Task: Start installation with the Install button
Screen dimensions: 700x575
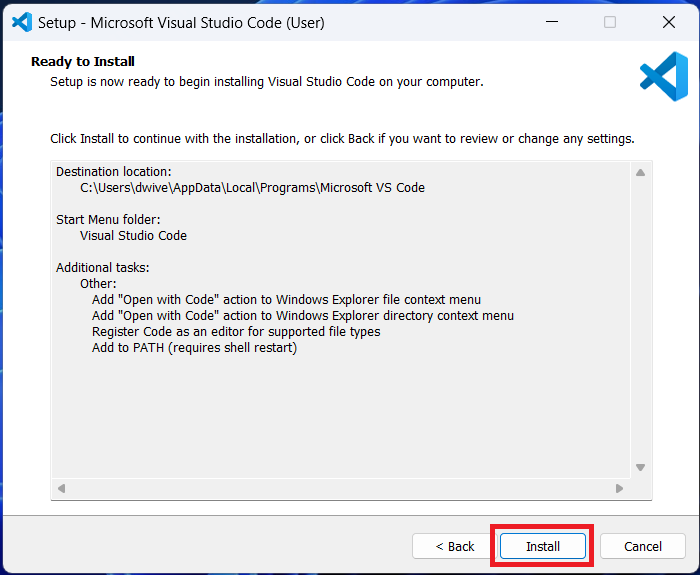Action: click(543, 546)
